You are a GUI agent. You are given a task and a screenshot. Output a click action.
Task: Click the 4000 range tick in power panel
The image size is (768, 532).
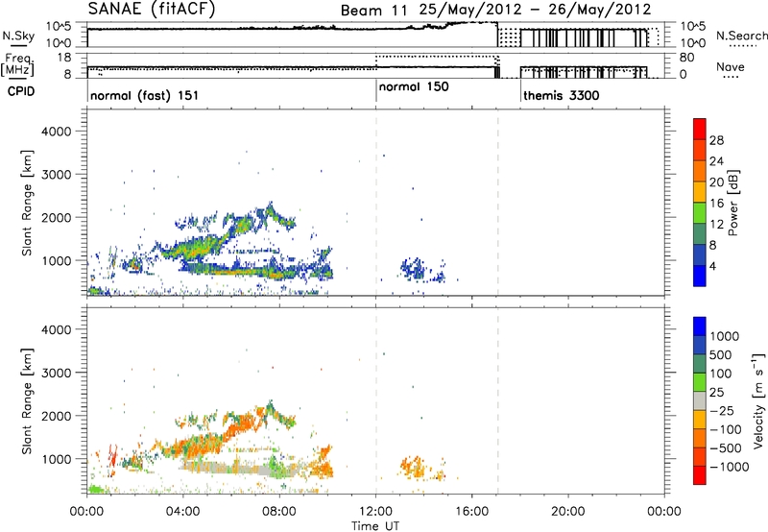click(57, 132)
